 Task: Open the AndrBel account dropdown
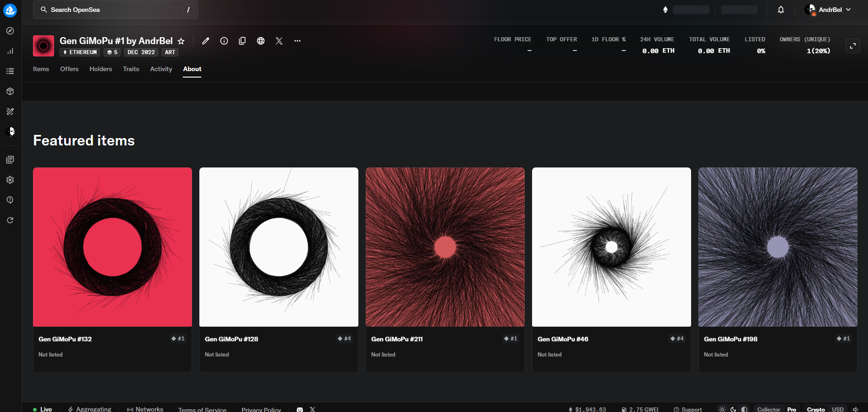coord(829,10)
